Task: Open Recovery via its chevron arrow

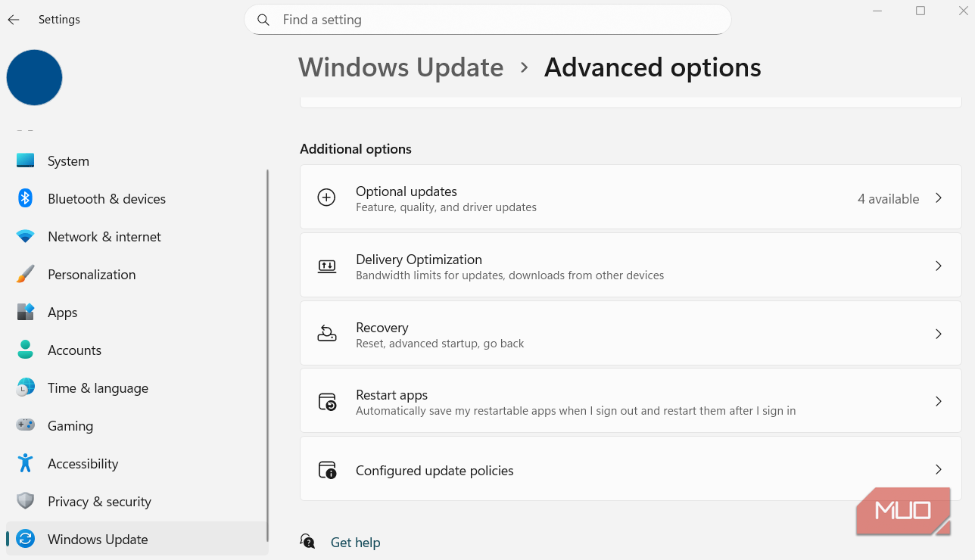Action: point(939,334)
